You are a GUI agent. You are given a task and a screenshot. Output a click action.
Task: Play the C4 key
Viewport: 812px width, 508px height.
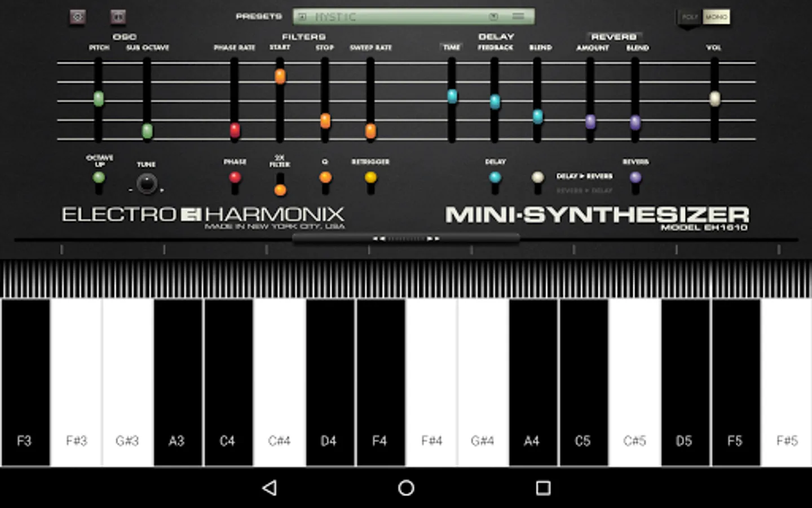coord(228,383)
